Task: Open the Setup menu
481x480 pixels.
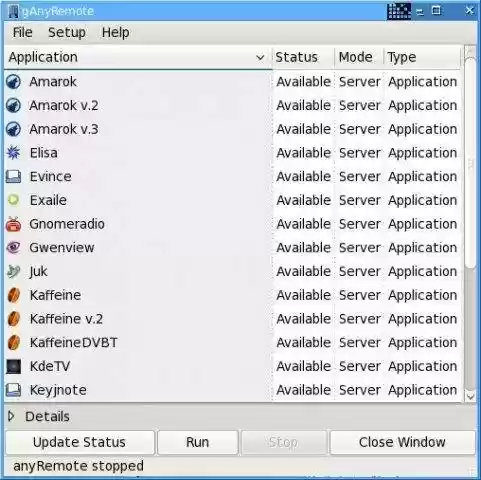Action: 67,33
